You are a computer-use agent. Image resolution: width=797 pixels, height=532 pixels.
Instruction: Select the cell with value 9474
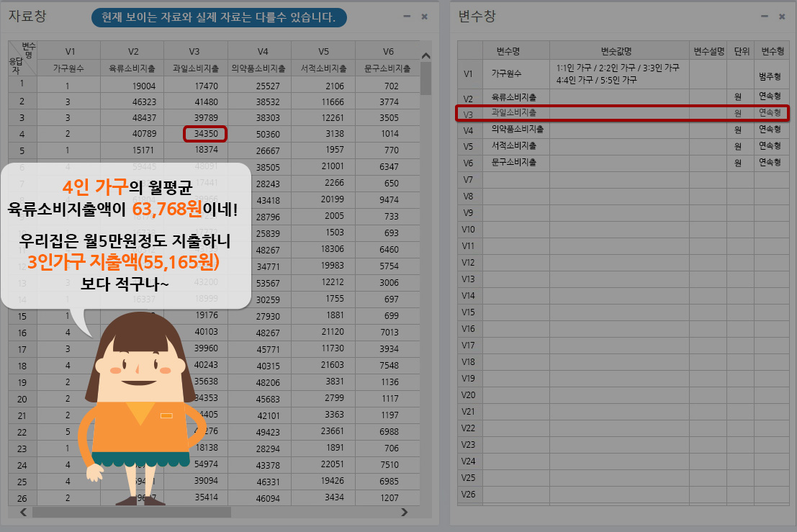tap(387, 199)
